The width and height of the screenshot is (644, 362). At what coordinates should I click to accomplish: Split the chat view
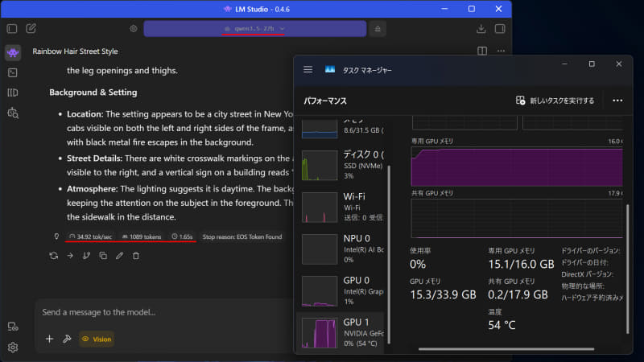[x=482, y=51]
